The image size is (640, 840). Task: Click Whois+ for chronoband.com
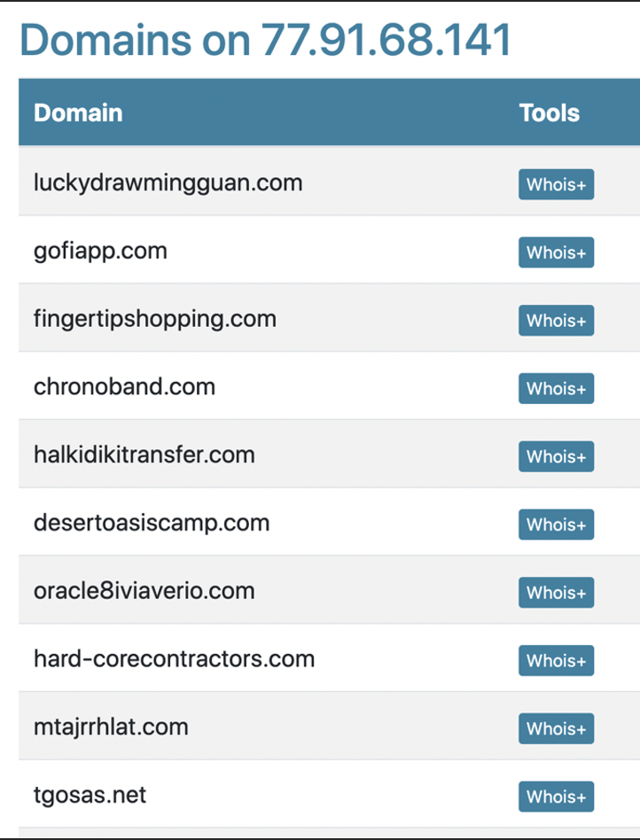556,388
